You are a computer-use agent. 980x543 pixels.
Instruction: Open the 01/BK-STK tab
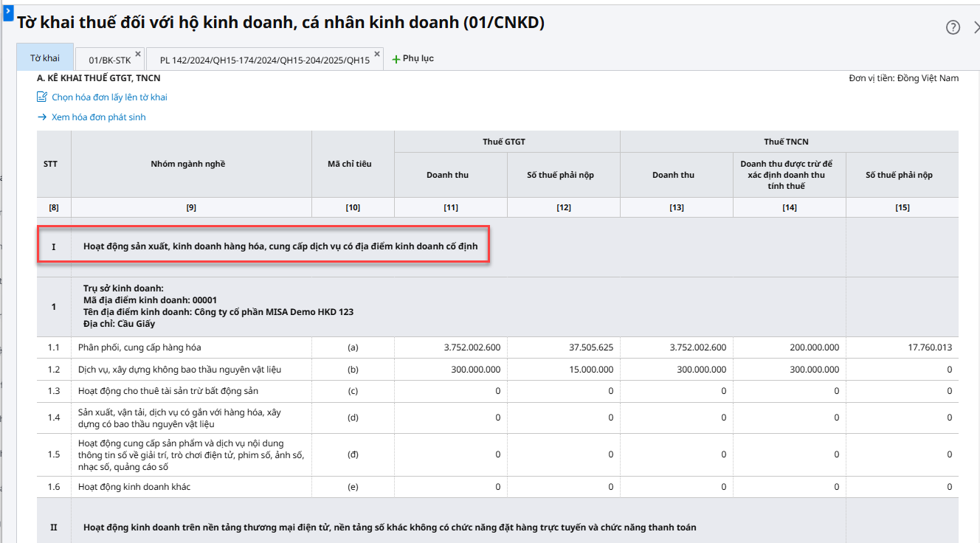pos(109,60)
